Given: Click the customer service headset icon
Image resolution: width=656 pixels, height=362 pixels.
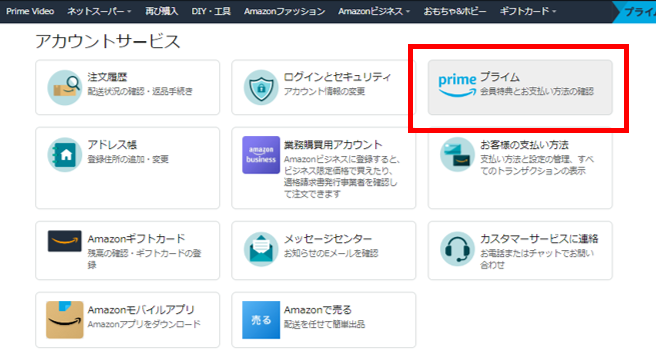Looking at the screenshot, I should point(457,249).
